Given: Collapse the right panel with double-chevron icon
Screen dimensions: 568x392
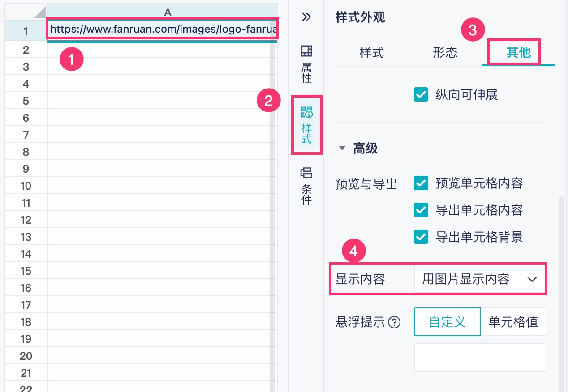Looking at the screenshot, I should pos(306,17).
